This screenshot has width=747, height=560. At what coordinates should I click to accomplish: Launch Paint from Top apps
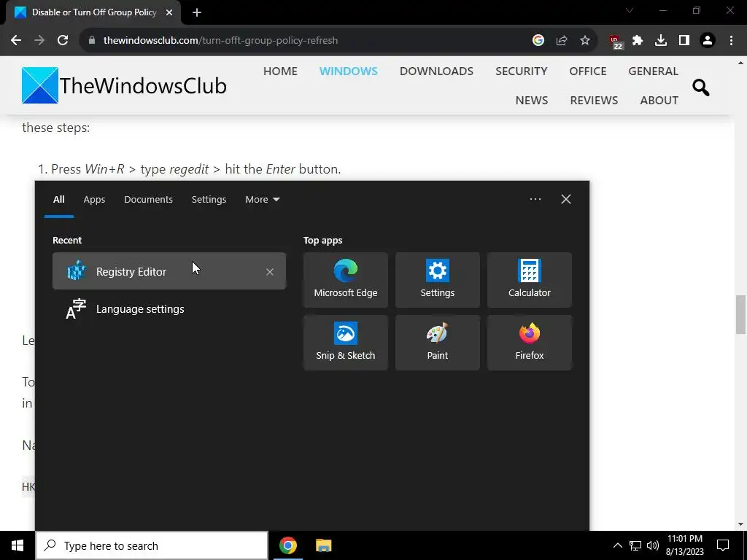438,343
